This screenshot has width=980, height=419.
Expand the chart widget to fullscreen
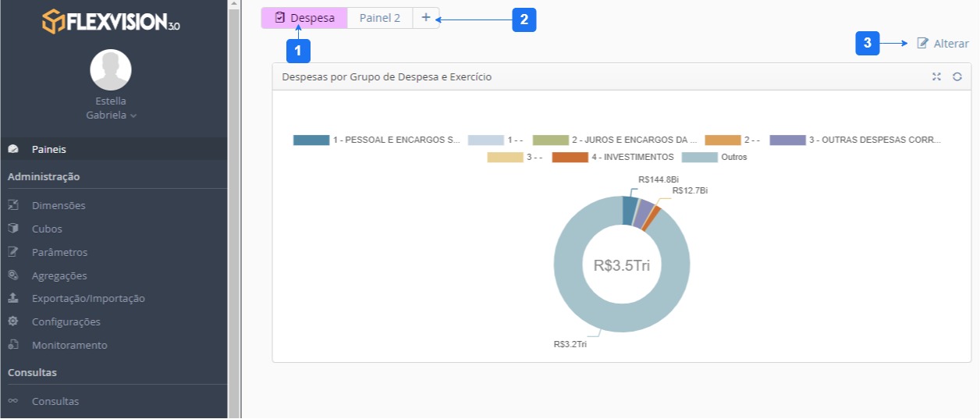click(x=936, y=77)
